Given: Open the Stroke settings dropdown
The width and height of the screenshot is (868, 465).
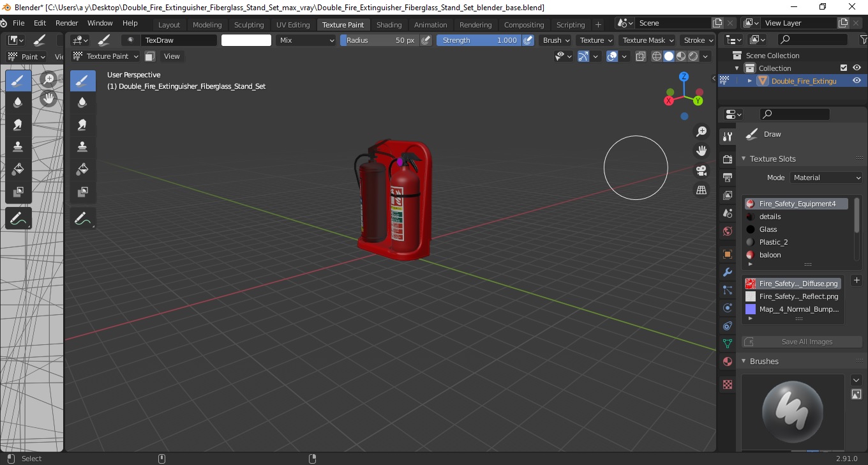Looking at the screenshot, I should [698, 40].
